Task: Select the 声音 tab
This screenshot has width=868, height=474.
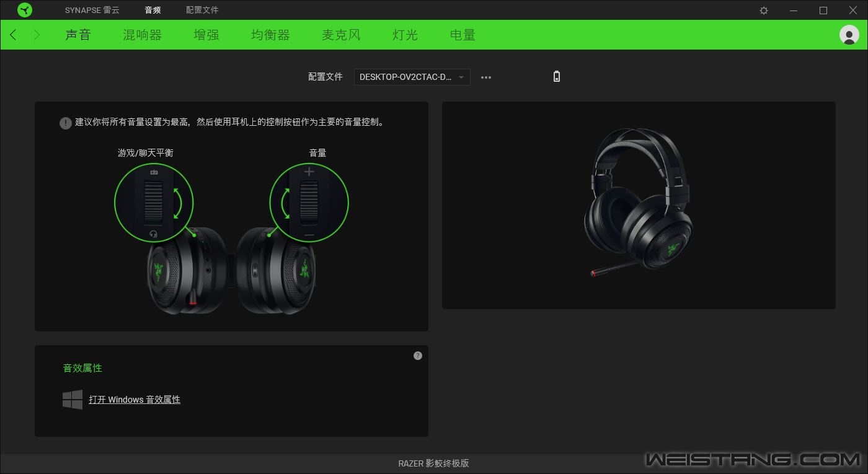Action: coord(78,35)
